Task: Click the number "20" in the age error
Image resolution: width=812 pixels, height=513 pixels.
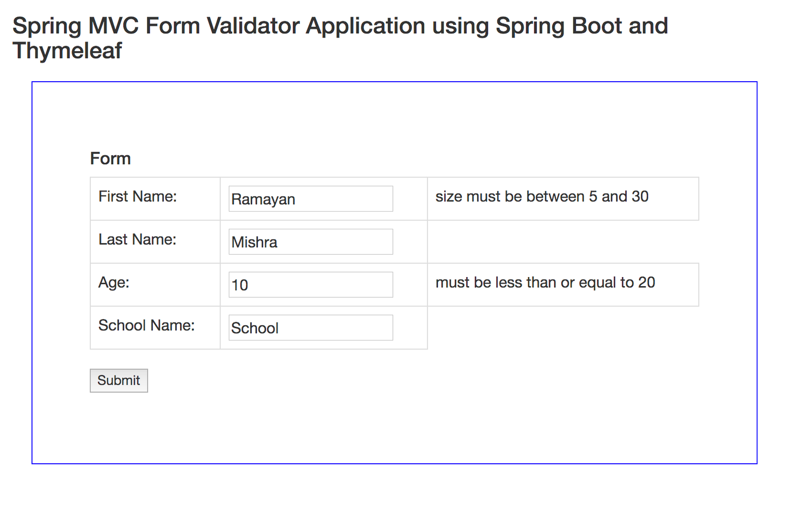Action: 647,282
